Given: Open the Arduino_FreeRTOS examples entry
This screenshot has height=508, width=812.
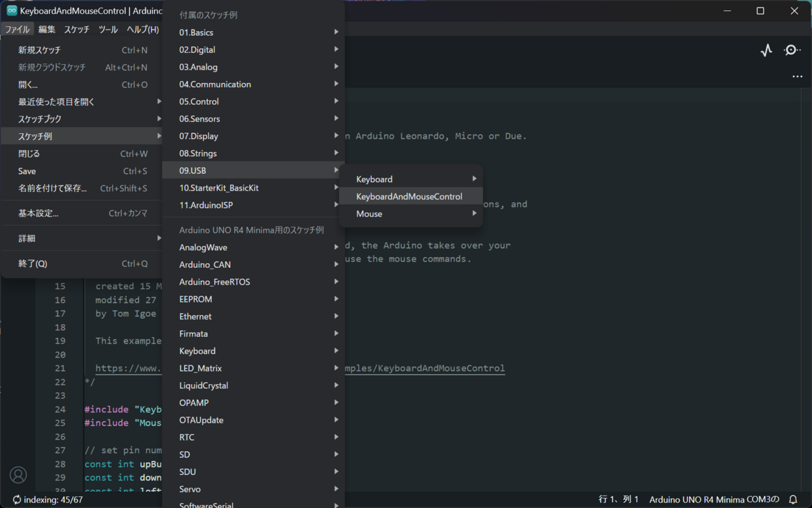Looking at the screenshot, I should point(254,282).
